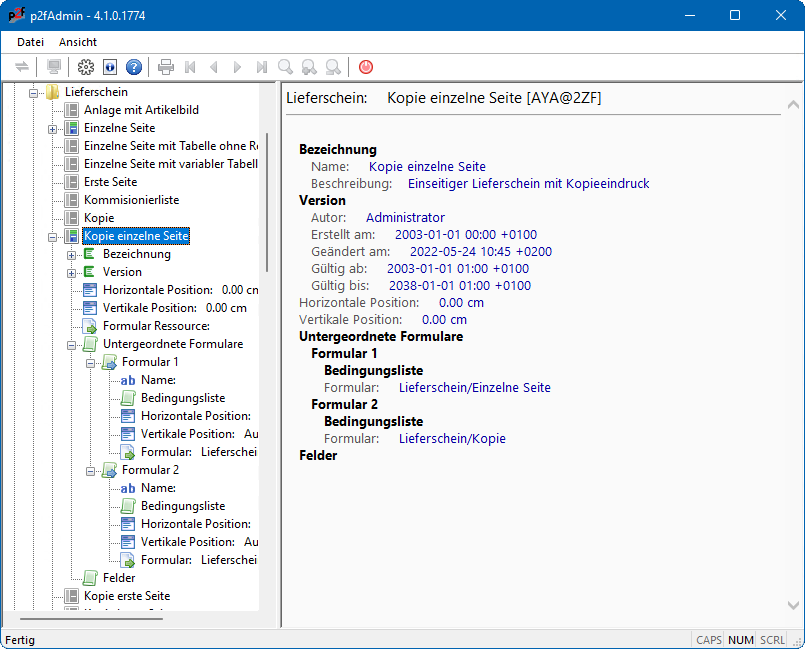Select Kommissionierliste in the tree
This screenshot has width=805, height=649.
131,200
